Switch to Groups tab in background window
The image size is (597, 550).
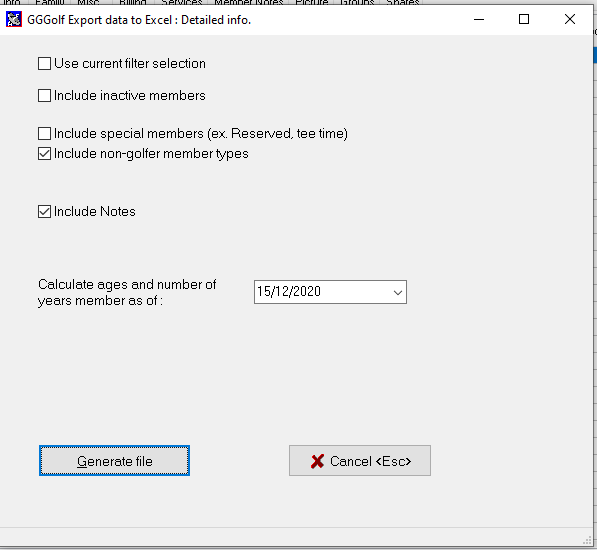(x=357, y=2)
